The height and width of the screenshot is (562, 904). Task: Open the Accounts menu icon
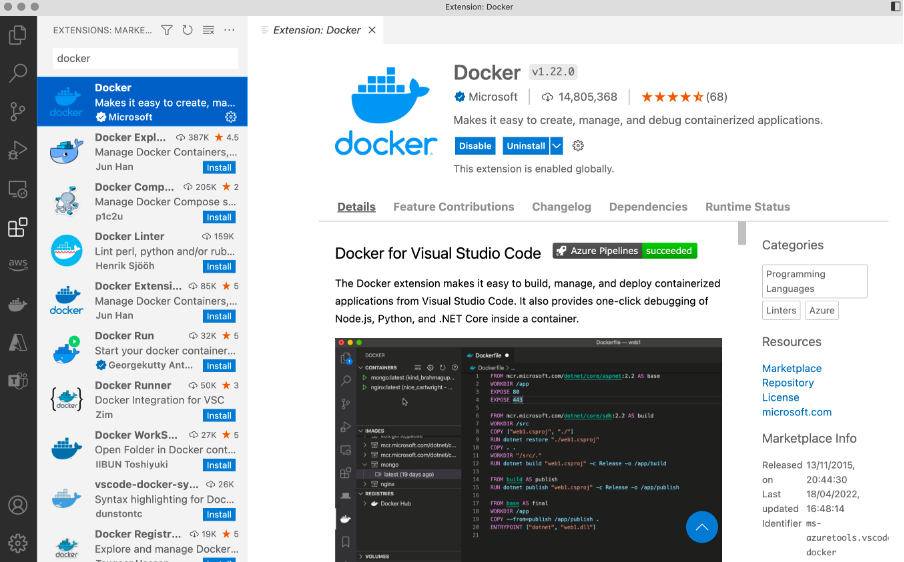click(x=17, y=506)
